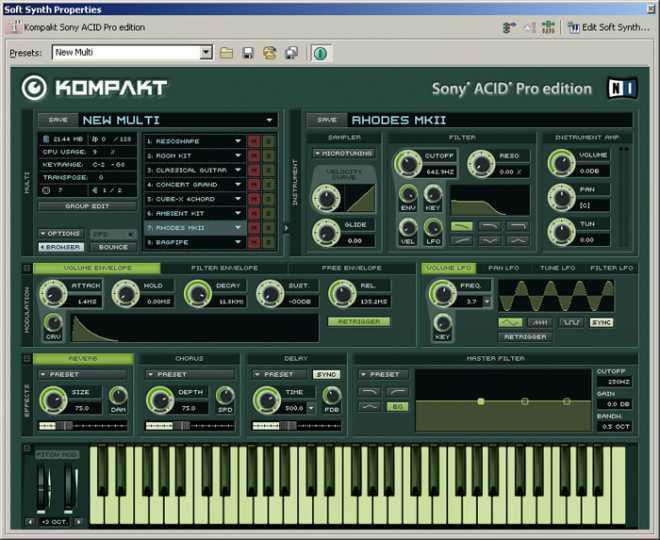
Task: Select slot 7 Rhodes MKII instrument
Action: [194, 228]
